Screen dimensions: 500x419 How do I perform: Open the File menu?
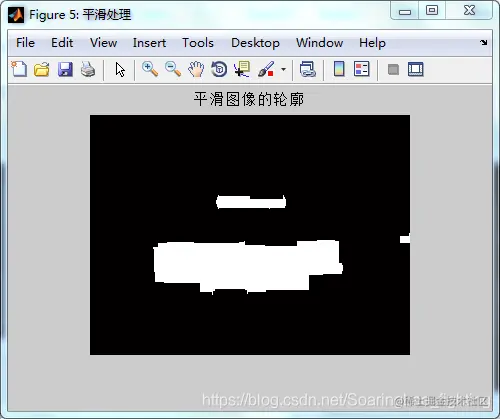(x=25, y=43)
